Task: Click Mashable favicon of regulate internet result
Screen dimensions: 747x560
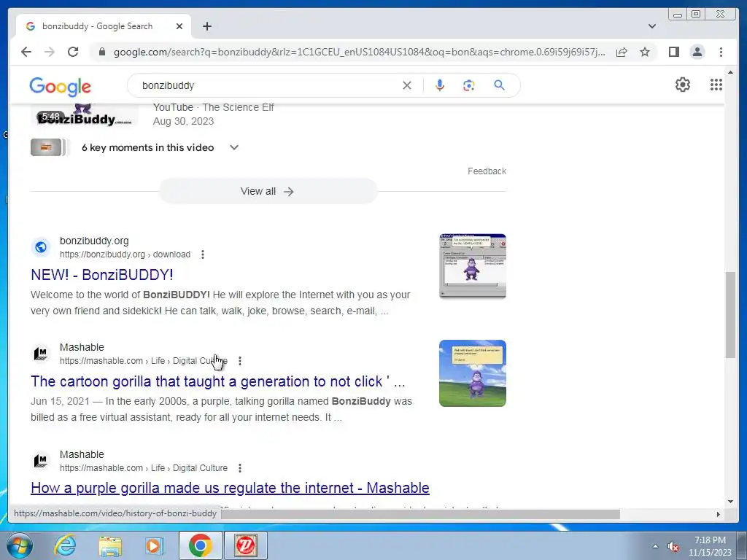Action: click(41, 461)
